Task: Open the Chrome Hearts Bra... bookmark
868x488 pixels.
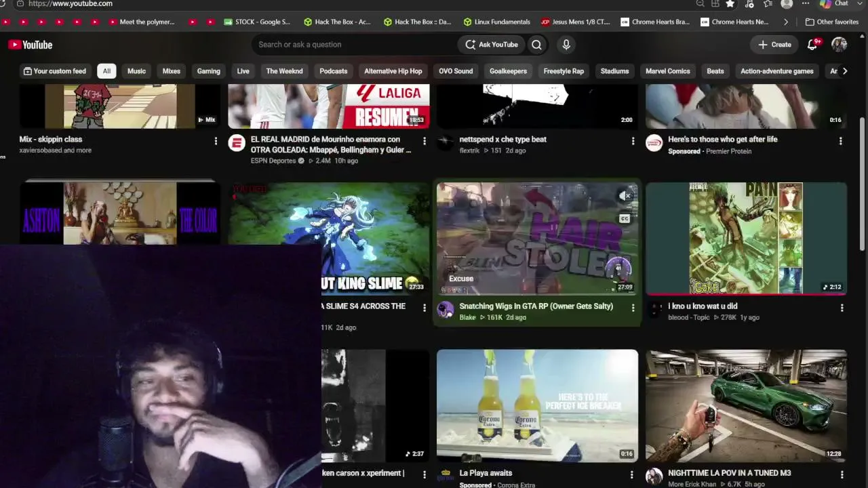Action: 655,22
